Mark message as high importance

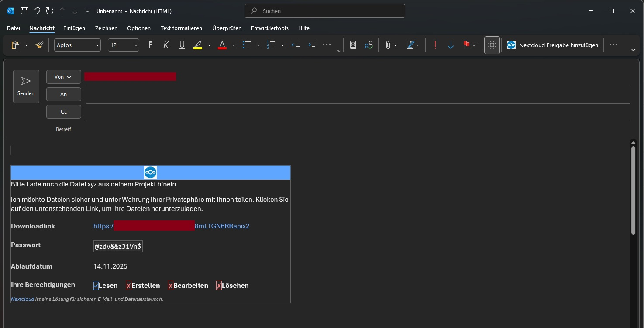[x=435, y=45]
